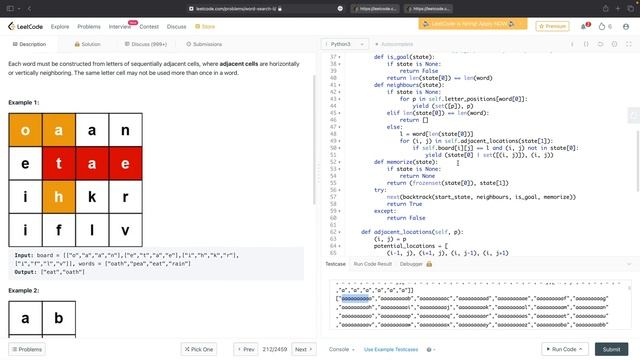Open the Submissions tab
The image size is (640, 360).
[204, 44]
